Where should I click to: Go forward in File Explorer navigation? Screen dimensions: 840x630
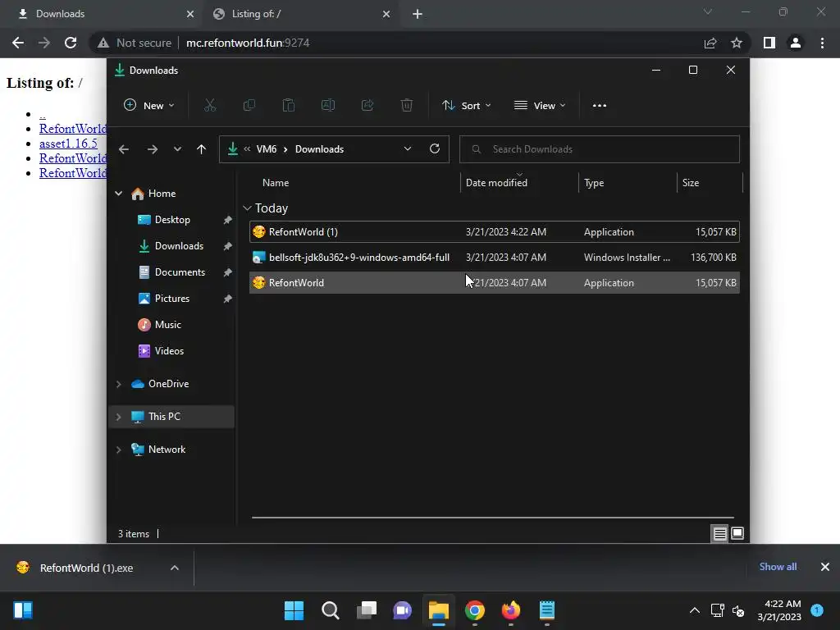[x=152, y=149]
